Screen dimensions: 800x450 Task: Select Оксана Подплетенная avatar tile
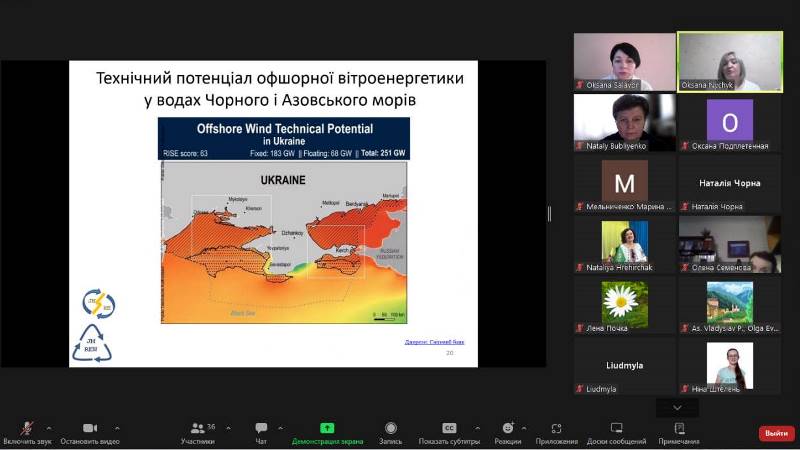pos(730,122)
